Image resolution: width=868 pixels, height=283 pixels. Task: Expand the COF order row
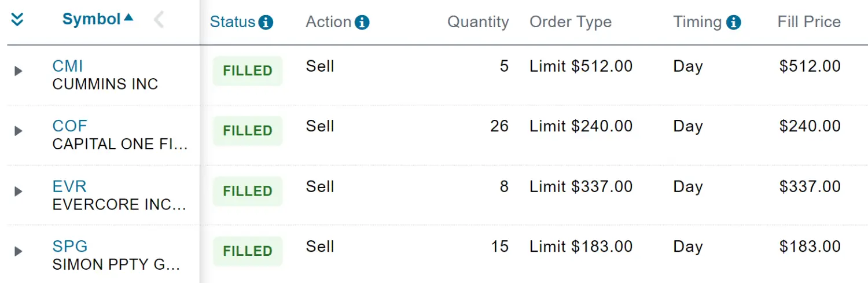19,131
